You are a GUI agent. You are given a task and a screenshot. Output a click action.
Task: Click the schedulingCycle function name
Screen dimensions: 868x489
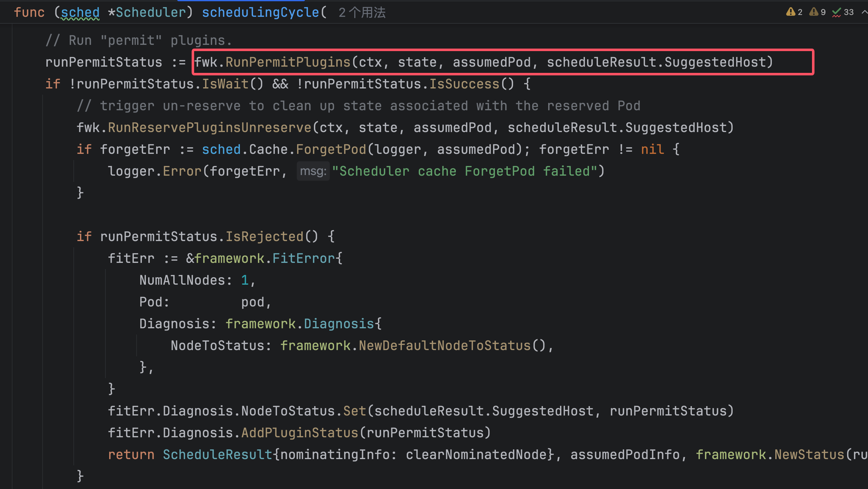coord(260,13)
